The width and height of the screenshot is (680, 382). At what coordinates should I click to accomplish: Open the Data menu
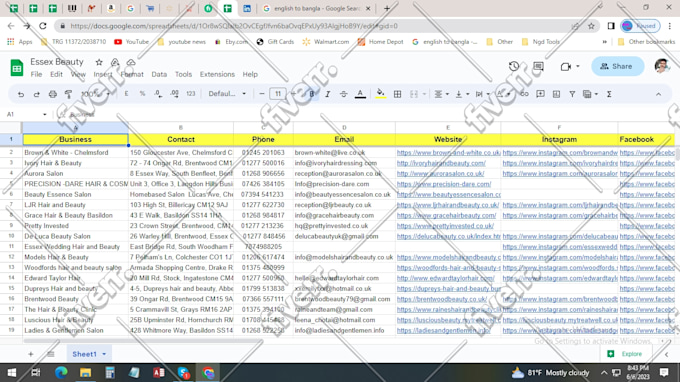coord(159,74)
